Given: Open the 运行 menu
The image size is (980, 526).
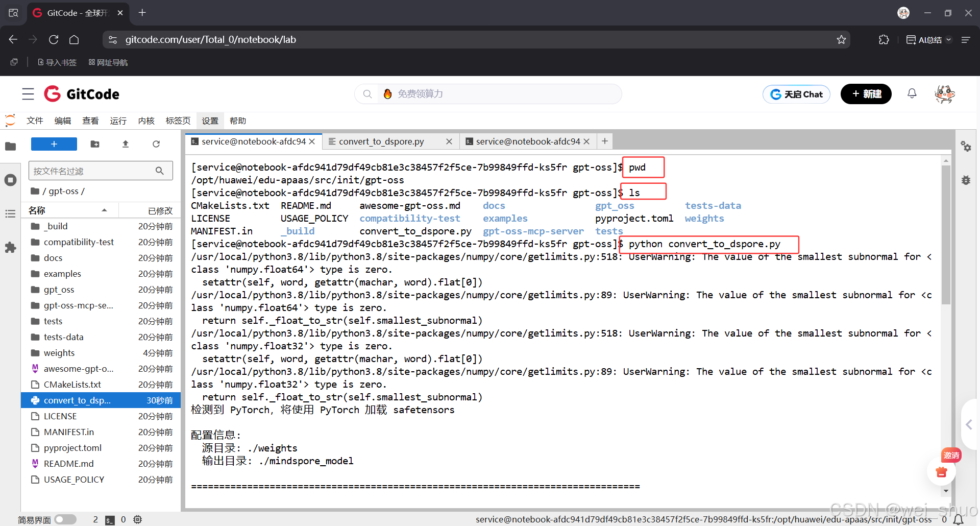Looking at the screenshot, I should 118,121.
